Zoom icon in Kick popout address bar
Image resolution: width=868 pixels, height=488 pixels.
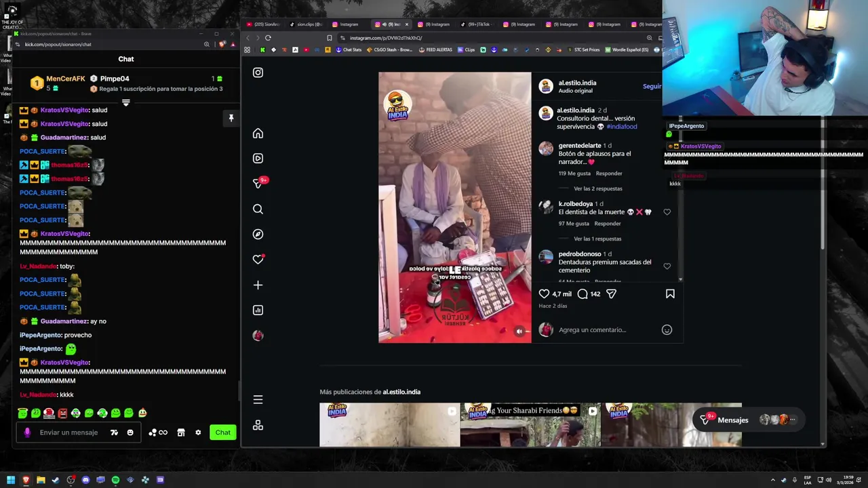[207, 44]
